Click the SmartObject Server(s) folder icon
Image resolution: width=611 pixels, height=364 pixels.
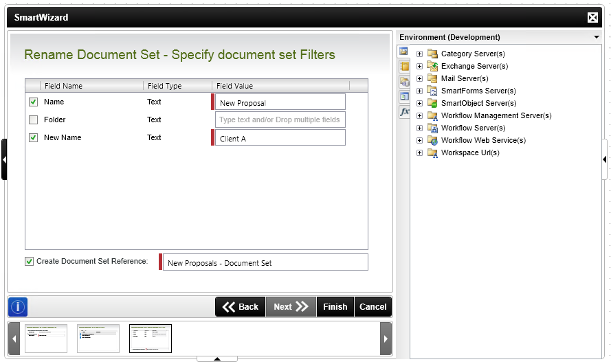tap(432, 103)
